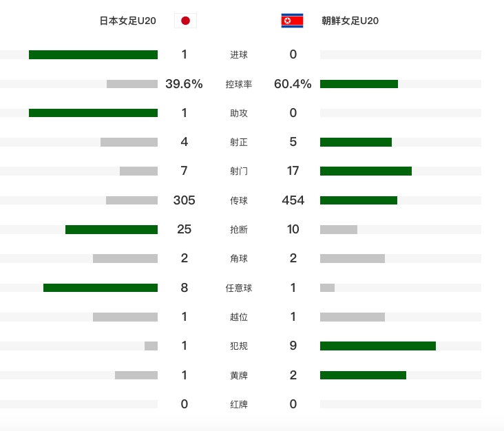Select the 控球率 stat label
This screenshot has height=431, width=504.
[x=239, y=85]
